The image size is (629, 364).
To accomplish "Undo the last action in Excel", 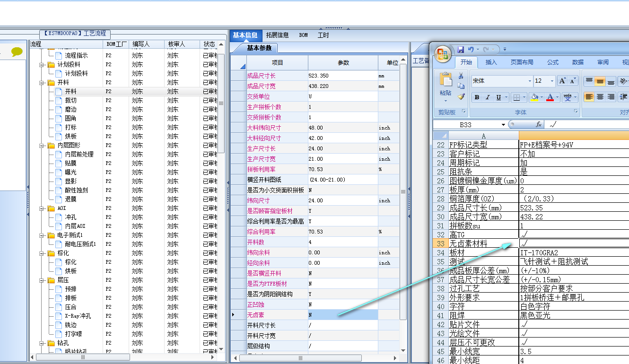I will (x=471, y=49).
